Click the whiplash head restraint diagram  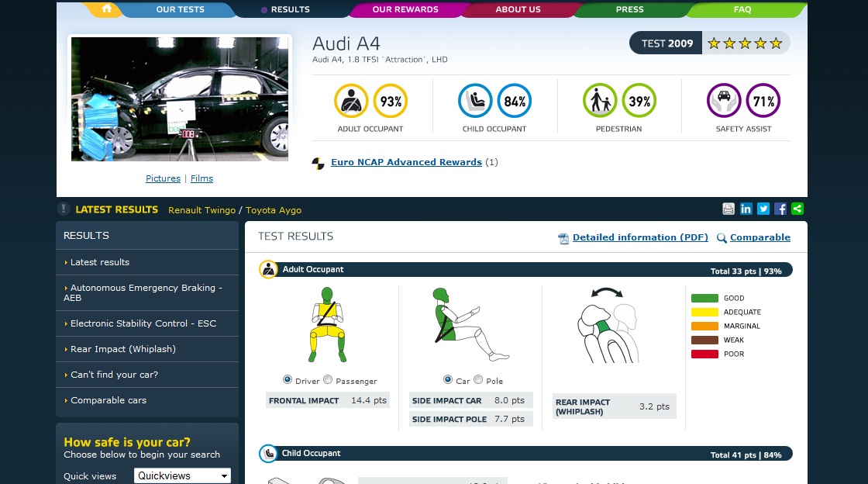coord(608,327)
